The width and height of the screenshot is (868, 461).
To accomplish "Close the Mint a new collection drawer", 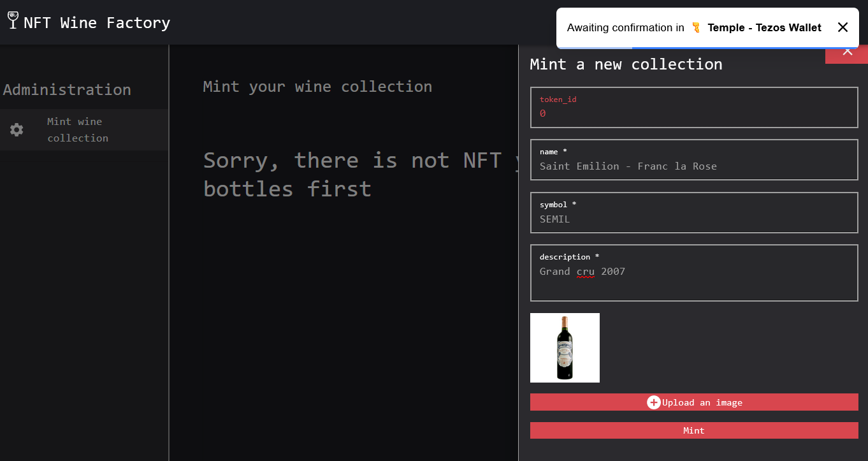I will (x=847, y=52).
